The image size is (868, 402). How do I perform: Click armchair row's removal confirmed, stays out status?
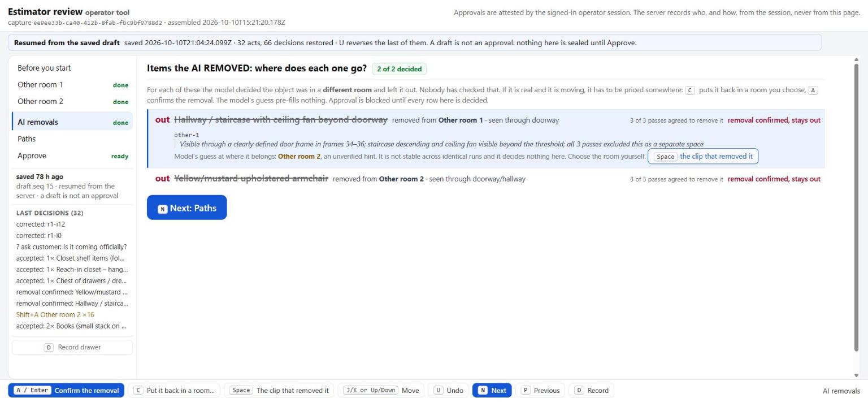pos(774,179)
